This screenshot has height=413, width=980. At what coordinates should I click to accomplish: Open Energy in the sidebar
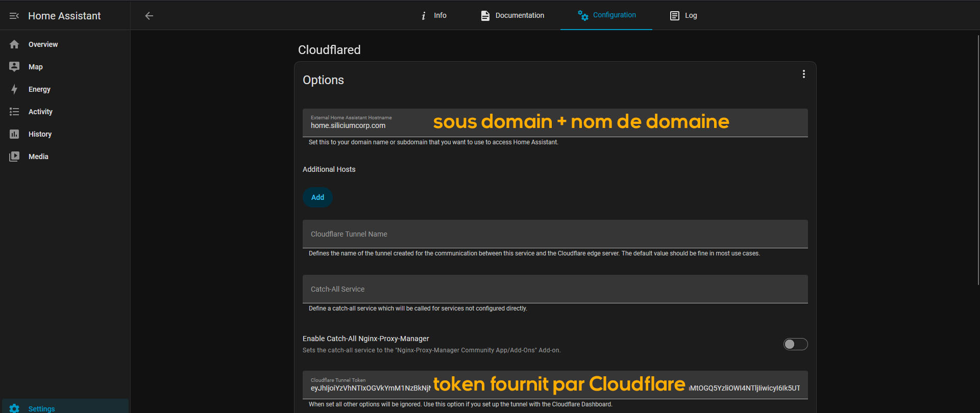click(x=65, y=89)
